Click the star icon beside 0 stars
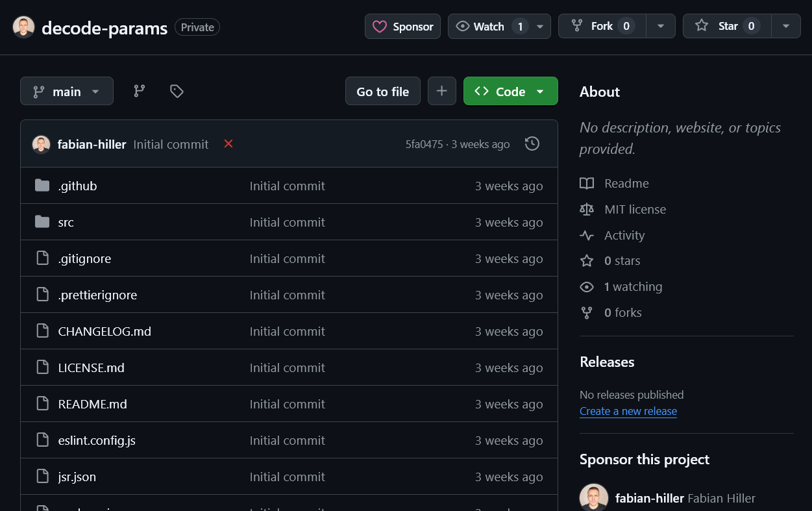The image size is (812, 511). (587, 260)
